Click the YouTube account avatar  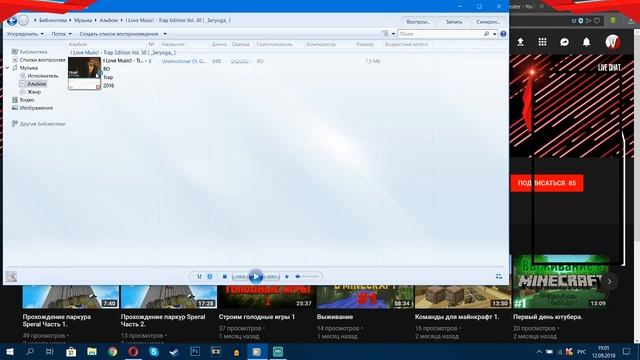pos(613,42)
